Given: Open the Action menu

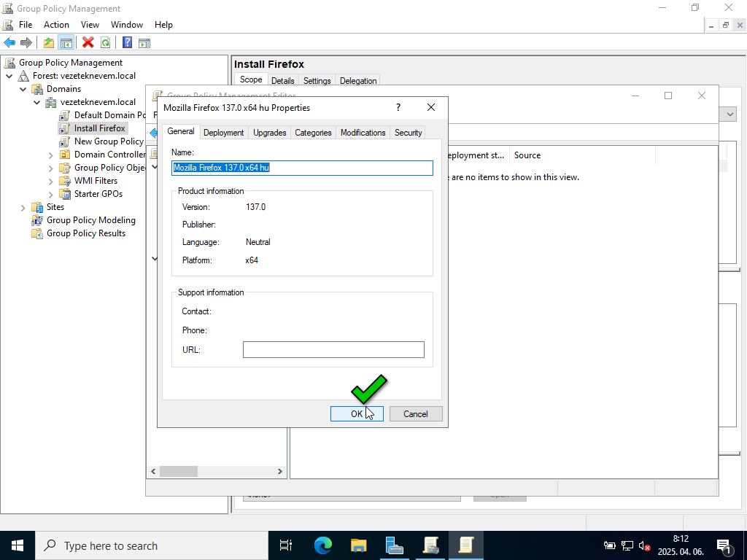Looking at the screenshot, I should 56,25.
